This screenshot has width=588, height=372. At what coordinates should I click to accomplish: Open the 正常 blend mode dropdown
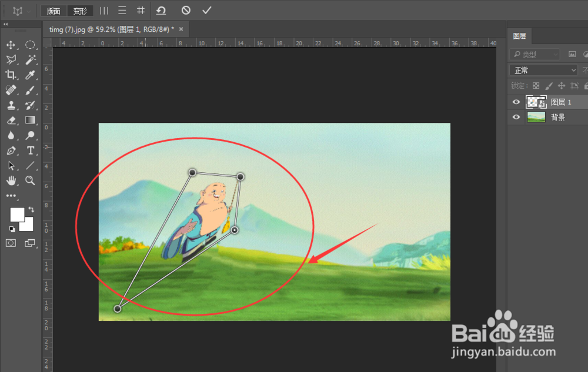pos(543,70)
